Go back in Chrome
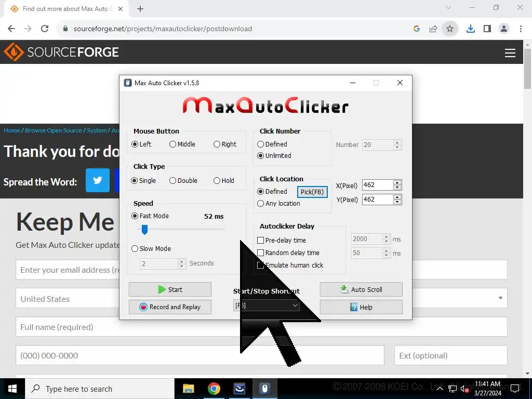This screenshot has height=399, width=532. pos(11,29)
